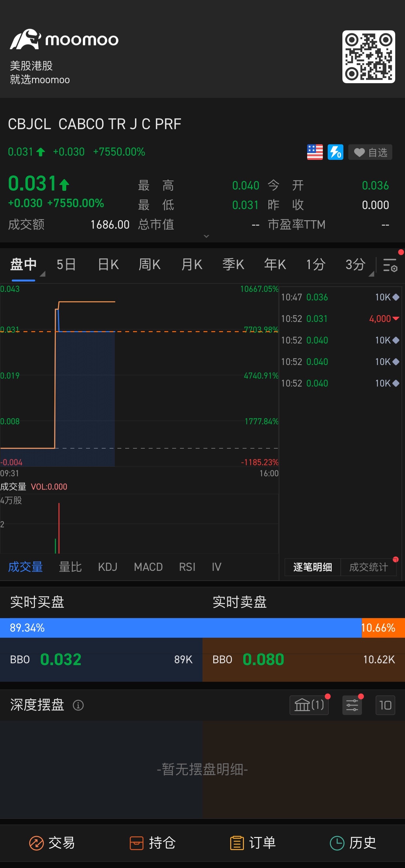Select the MACD indicator
Screen dimensions: 405x868
[148, 567]
